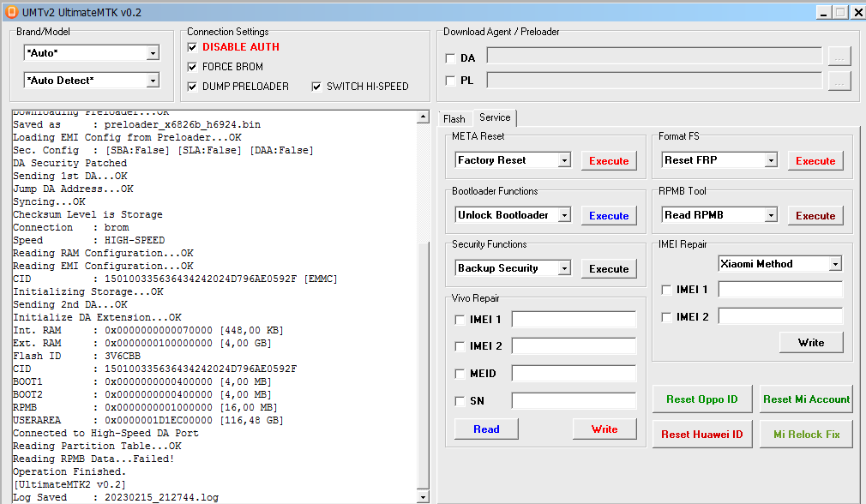The height and width of the screenshot is (504, 866).
Task: Switch to the Flash tab
Action: [x=454, y=118]
